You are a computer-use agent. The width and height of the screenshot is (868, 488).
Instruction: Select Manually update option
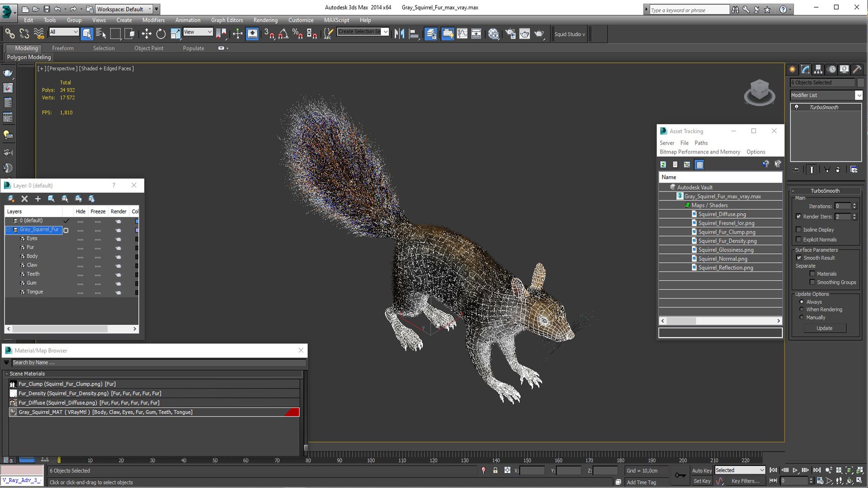802,317
